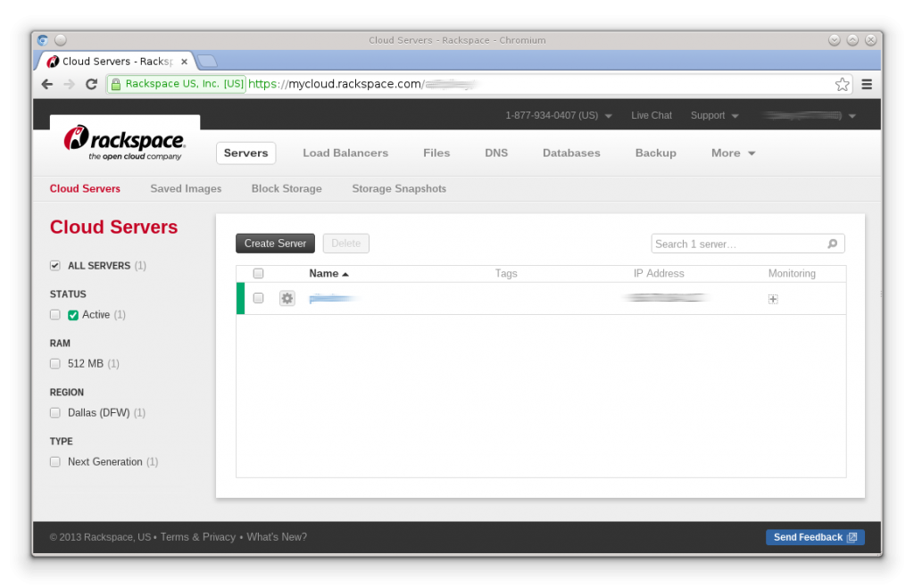Select all servers with header checkbox
The width and height of the screenshot is (914, 588).
coord(258,273)
